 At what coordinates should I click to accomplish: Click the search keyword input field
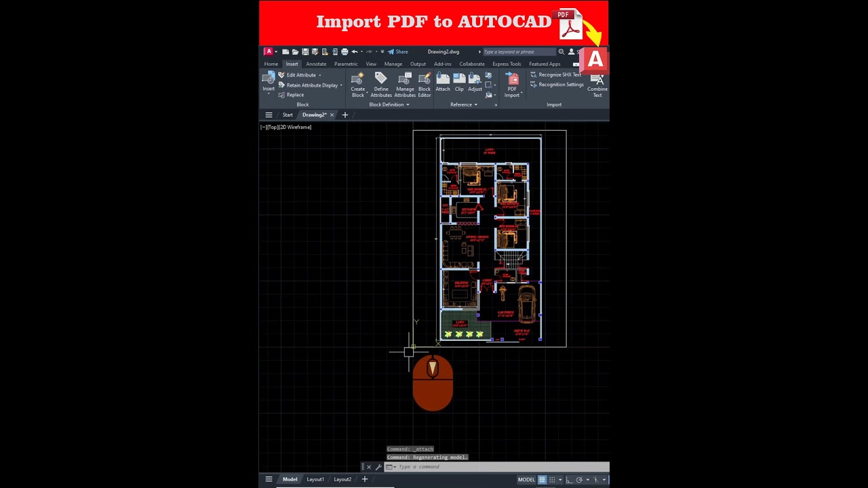pyautogui.click(x=519, y=52)
